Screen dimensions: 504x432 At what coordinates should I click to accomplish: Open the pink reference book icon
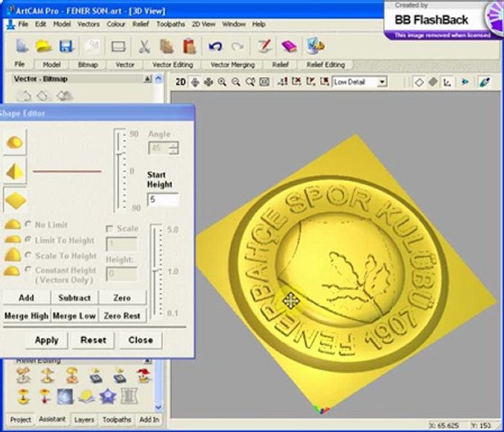(289, 46)
